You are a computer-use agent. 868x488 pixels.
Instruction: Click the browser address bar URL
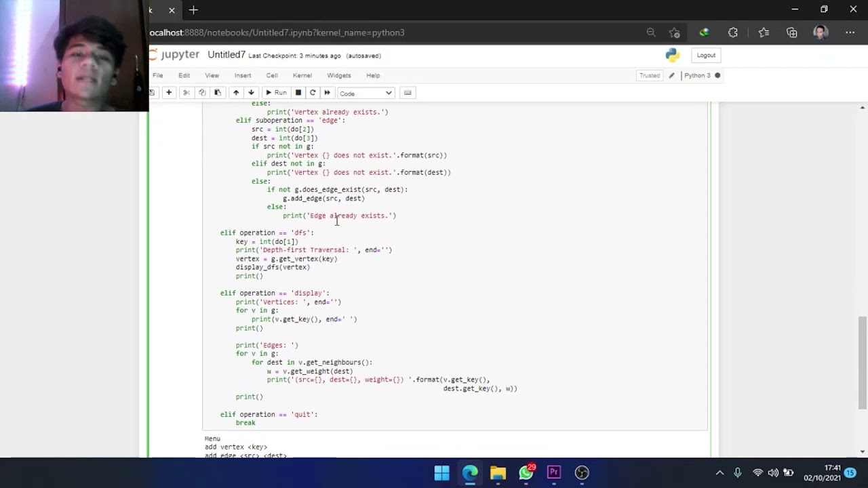[x=277, y=33]
